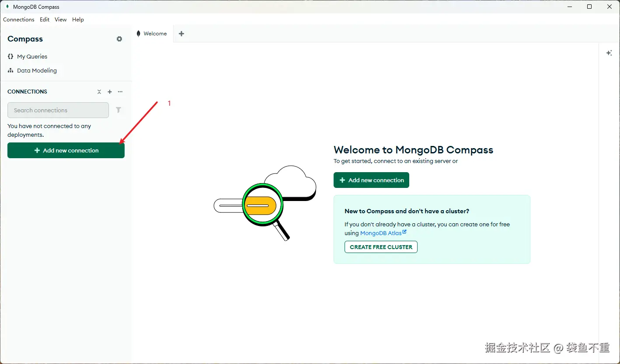This screenshot has width=620, height=364.
Task: Open new tab with plus icon
Action: point(181,34)
